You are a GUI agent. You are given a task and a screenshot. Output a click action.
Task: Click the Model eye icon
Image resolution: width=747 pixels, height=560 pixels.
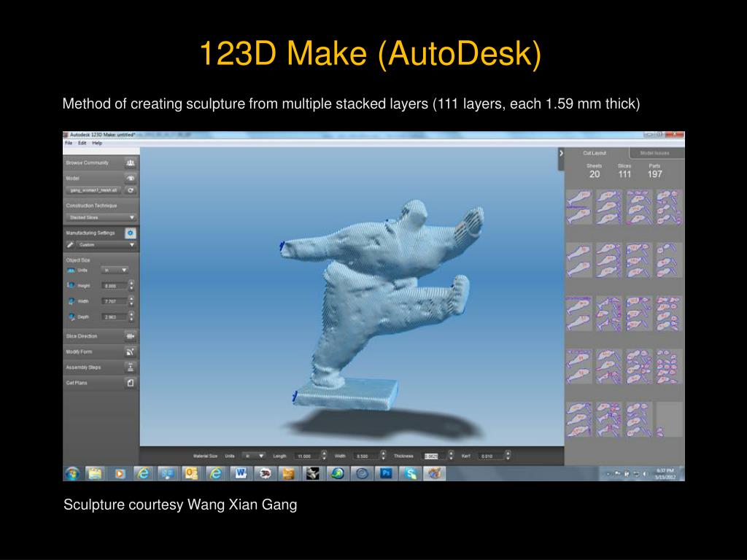coord(131,178)
